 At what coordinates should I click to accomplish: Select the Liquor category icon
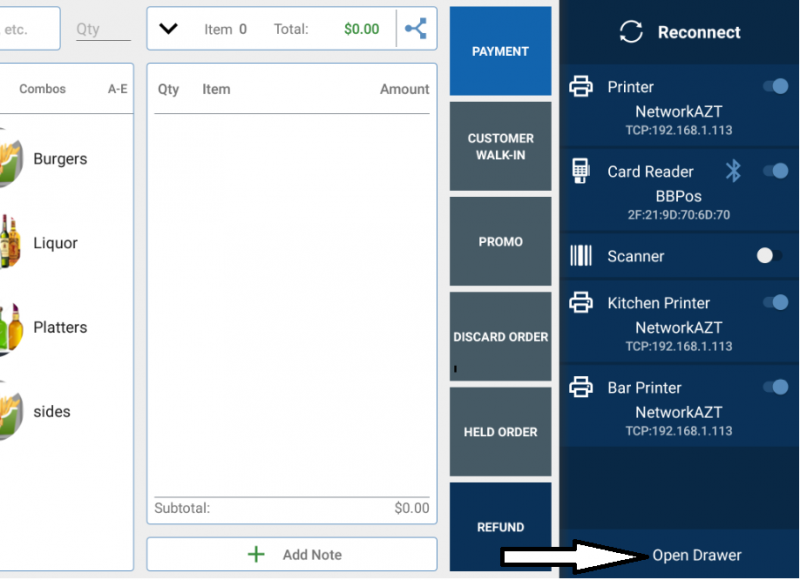(10, 243)
